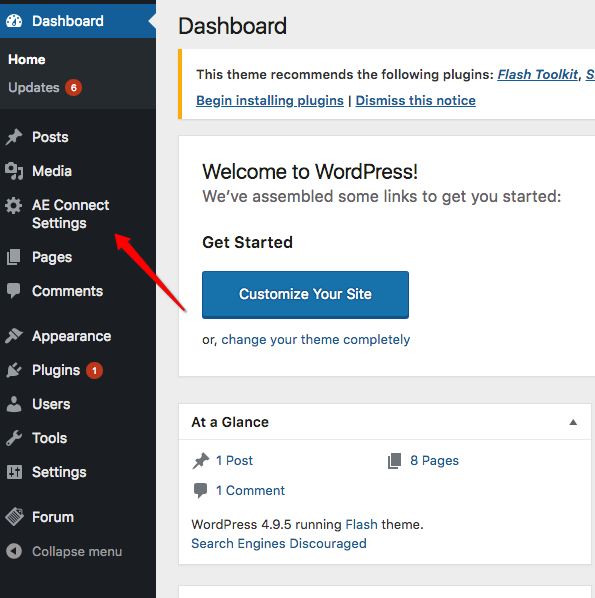Click the Plugins plug icon
Viewport: 595px width, 598px height.
pos(14,370)
